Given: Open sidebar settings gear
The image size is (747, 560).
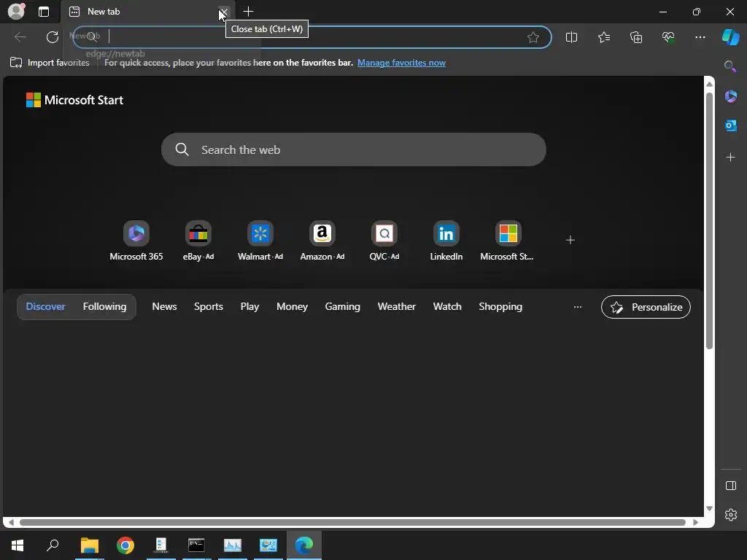Looking at the screenshot, I should [x=730, y=515].
